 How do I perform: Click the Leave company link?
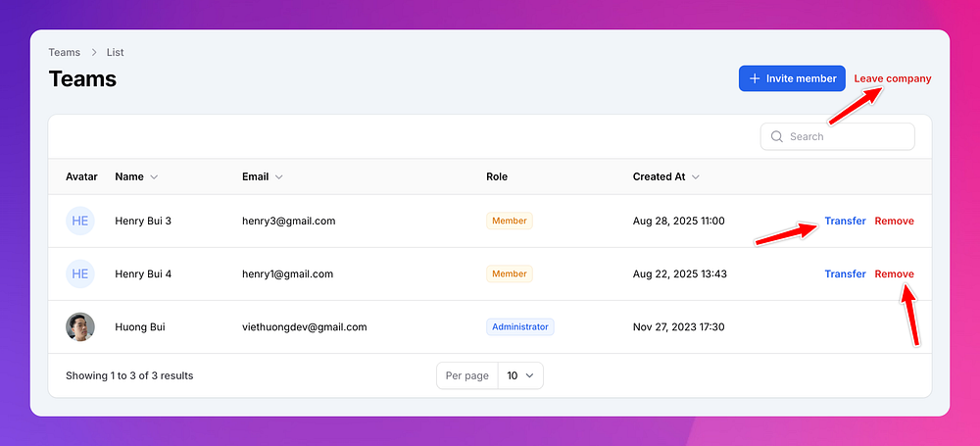coord(892,78)
